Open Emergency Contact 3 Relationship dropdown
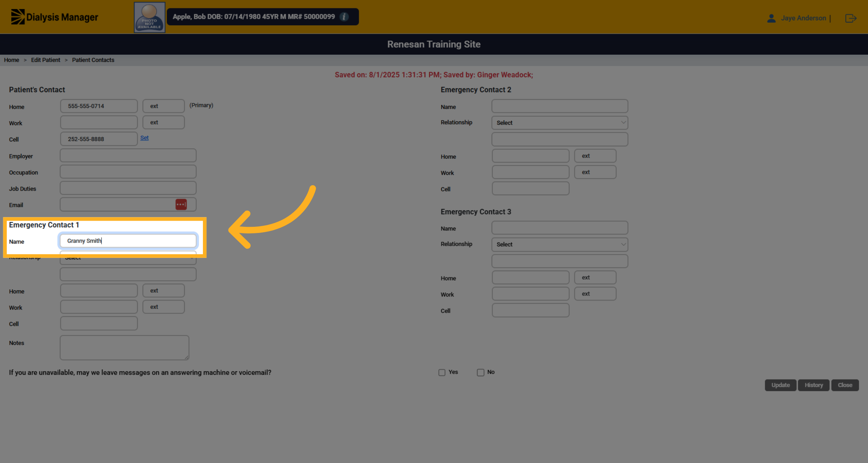Screen dimensions: 868x463 coord(559,245)
